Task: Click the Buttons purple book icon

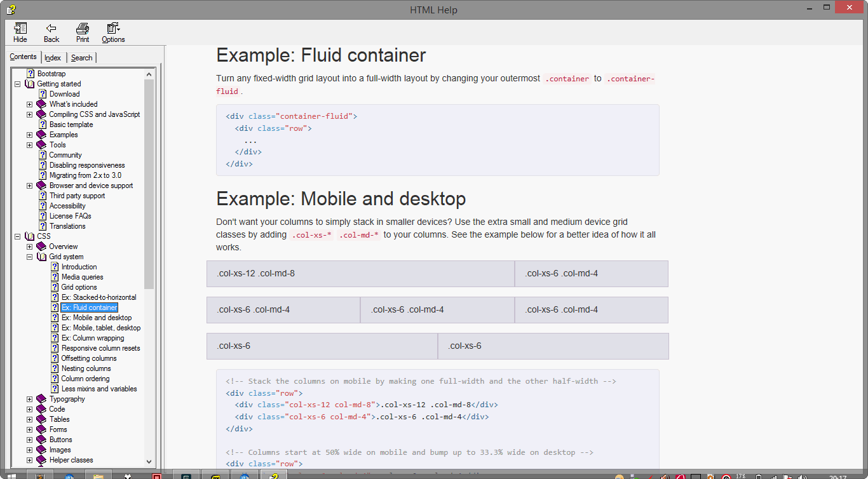Action: (x=41, y=440)
